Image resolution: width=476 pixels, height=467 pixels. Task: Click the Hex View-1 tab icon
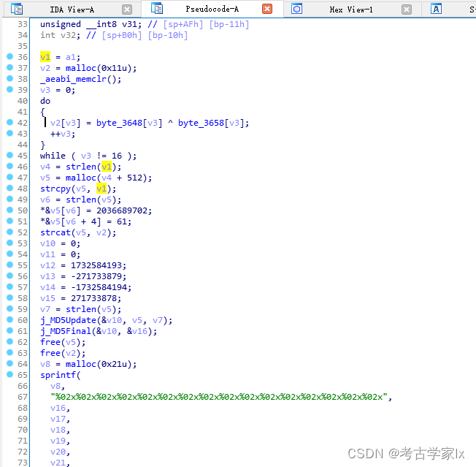297,9
